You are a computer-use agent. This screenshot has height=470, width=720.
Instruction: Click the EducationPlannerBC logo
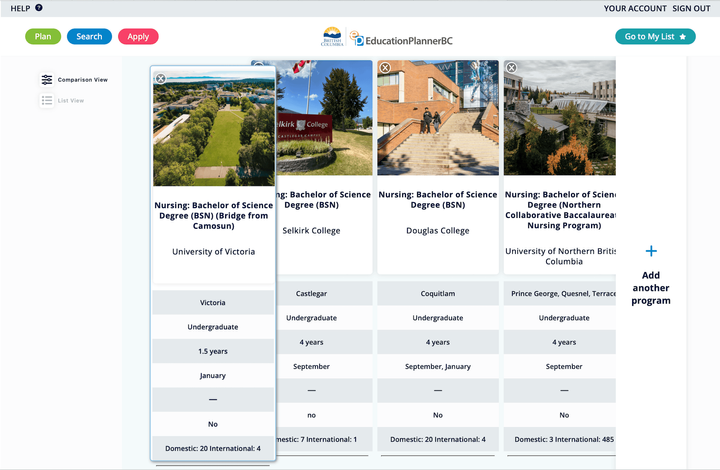[401, 39]
